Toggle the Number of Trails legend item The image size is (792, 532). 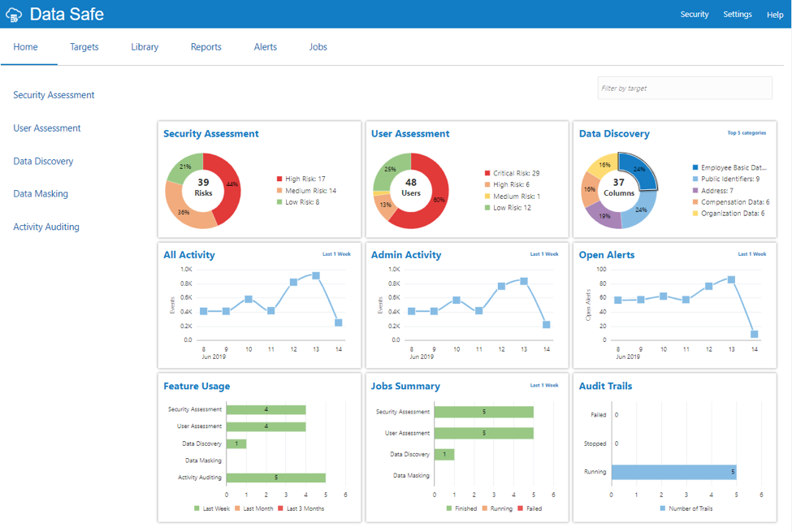click(x=686, y=508)
